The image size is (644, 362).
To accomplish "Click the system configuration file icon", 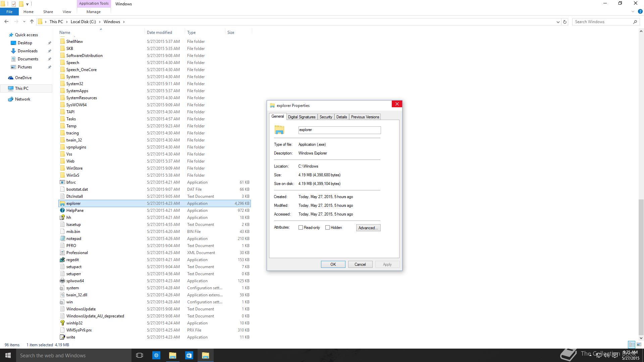I will click(62, 288).
